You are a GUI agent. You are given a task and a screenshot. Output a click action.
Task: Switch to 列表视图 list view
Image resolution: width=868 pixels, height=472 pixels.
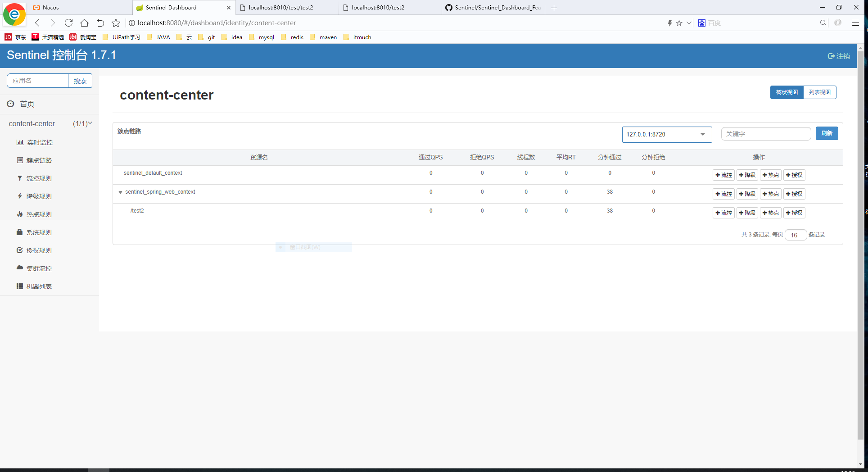tap(820, 92)
